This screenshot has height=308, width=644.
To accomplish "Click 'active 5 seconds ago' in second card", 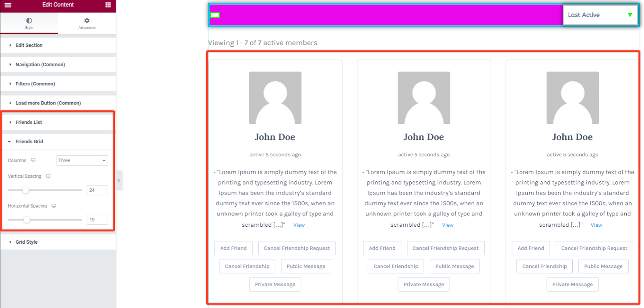I will pyautogui.click(x=424, y=155).
